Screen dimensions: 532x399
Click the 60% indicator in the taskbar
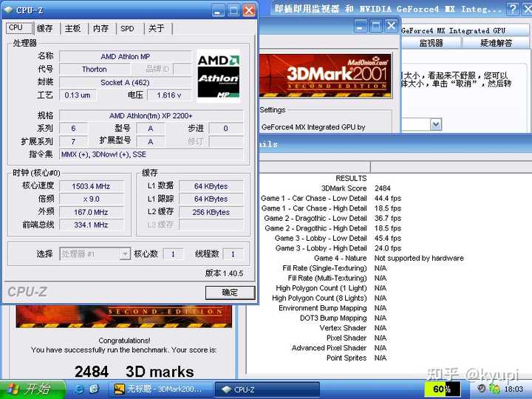[442, 389]
